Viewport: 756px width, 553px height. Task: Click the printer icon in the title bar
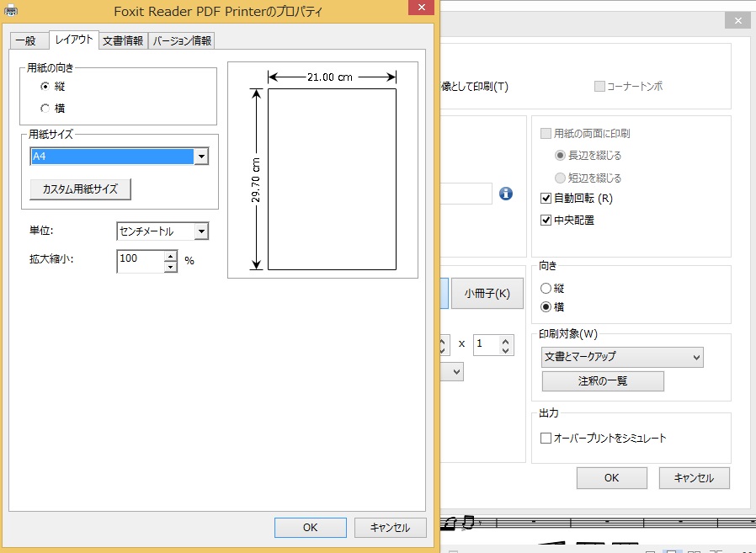click(11, 10)
